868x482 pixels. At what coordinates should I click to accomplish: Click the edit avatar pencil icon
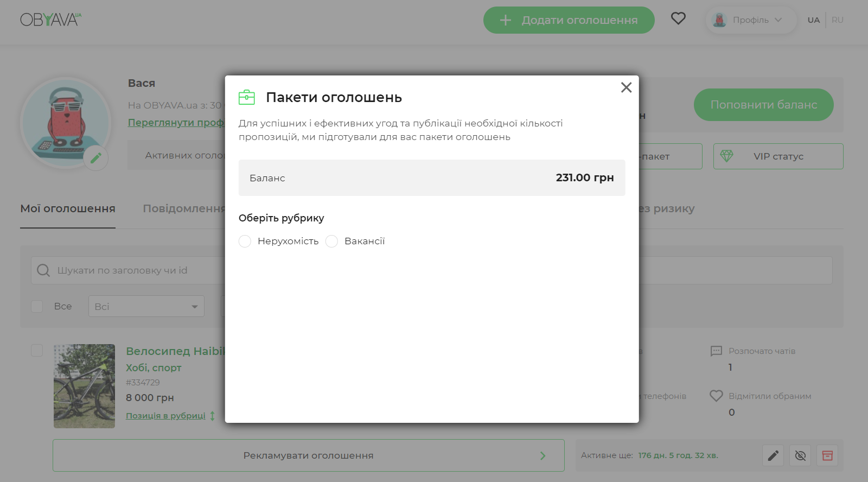coord(96,158)
